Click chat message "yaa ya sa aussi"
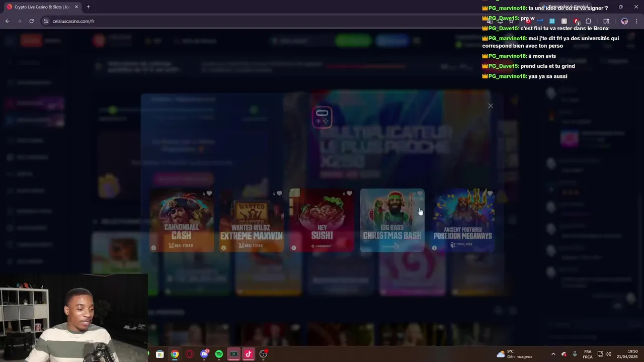 click(x=548, y=76)
